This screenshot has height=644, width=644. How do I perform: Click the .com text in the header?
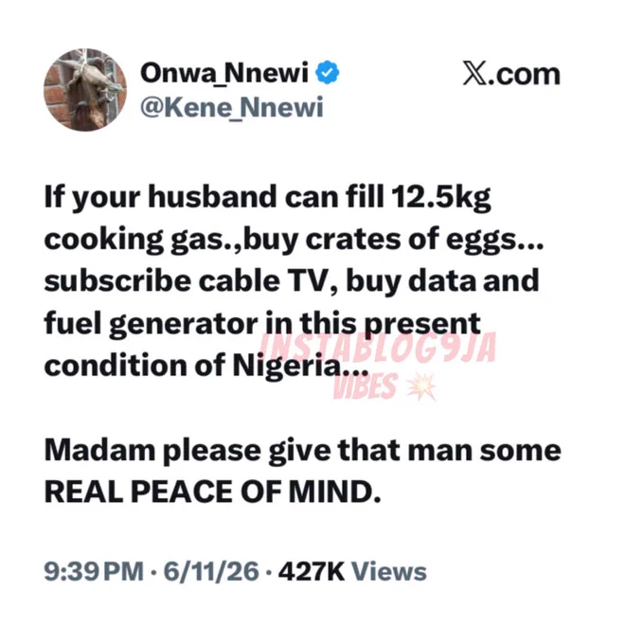tap(525, 74)
